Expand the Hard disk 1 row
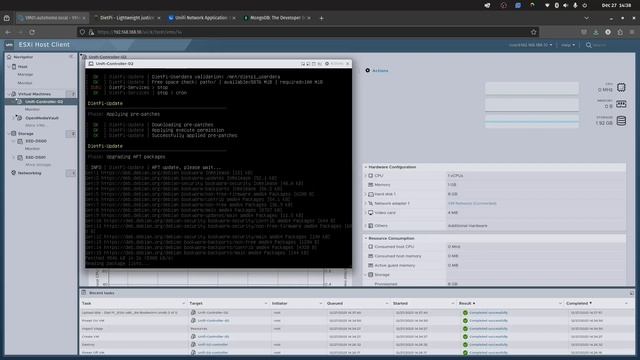The image size is (640, 360). point(366,194)
